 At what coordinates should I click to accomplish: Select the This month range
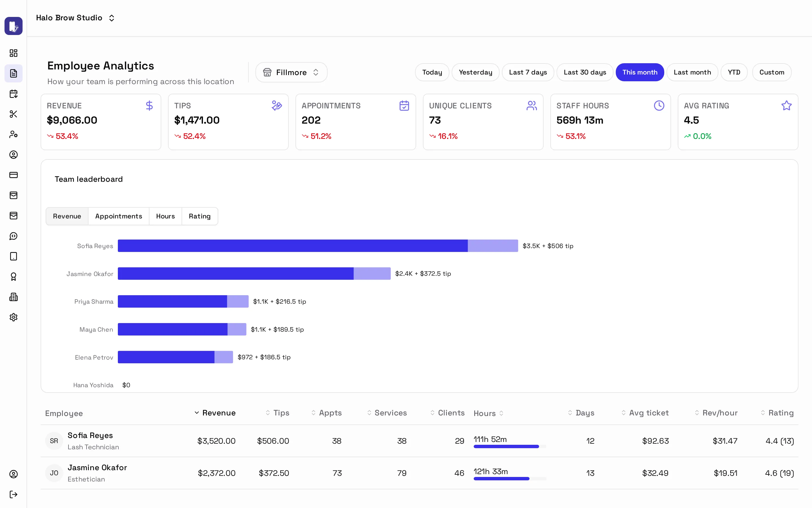point(640,72)
